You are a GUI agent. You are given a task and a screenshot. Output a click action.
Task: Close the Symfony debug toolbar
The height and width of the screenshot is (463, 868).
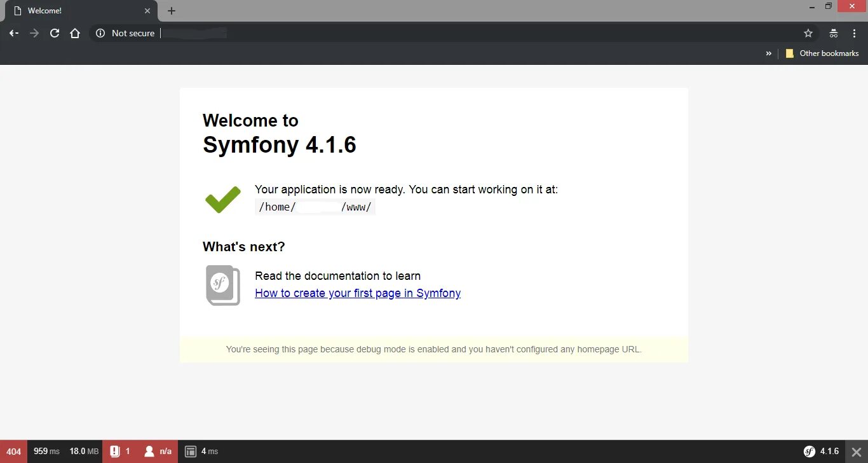(857, 452)
